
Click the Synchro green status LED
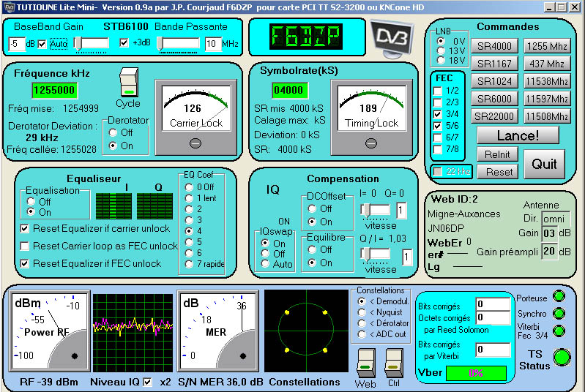[x=559, y=313]
